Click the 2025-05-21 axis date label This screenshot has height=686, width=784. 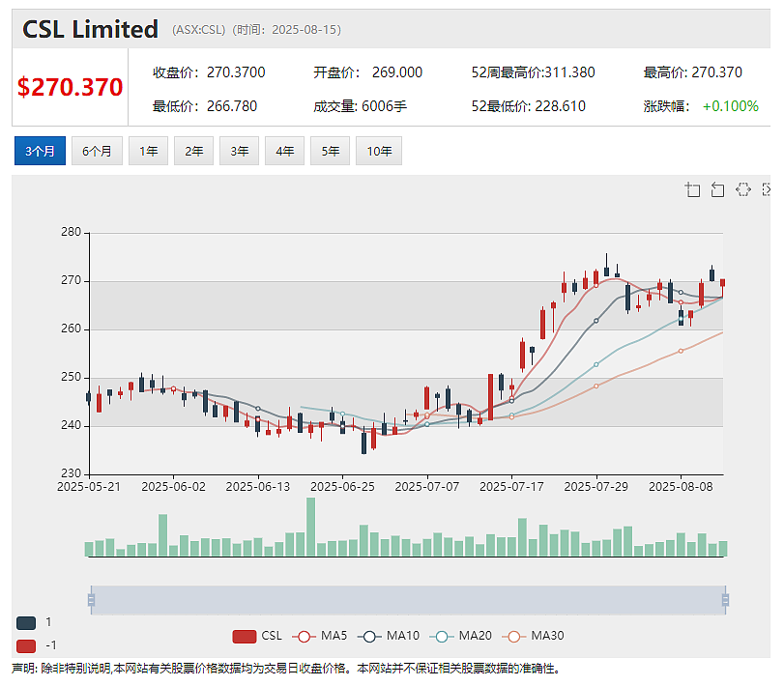point(89,487)
